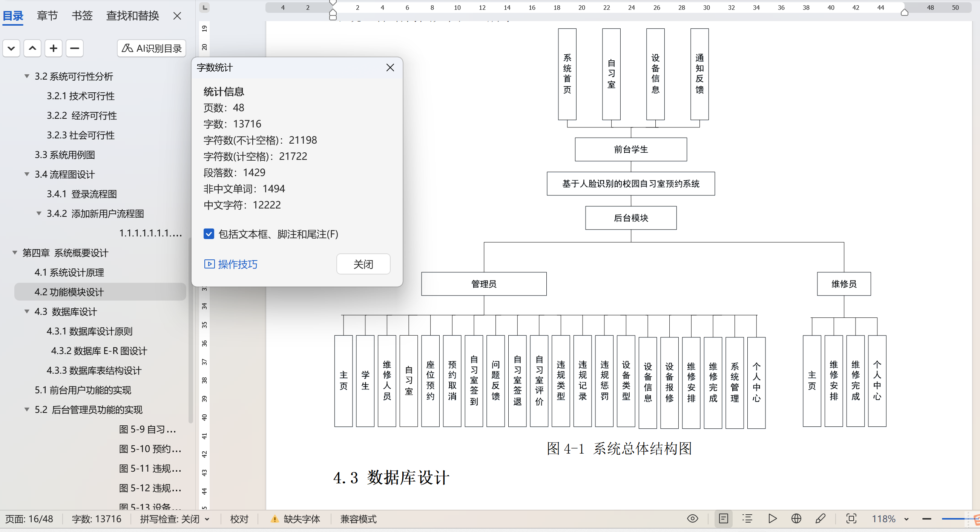Image resolution: width=980 pixels, height=532 pixels.
Task: Click the eye protection mode icon
Action: click(692, 519)
